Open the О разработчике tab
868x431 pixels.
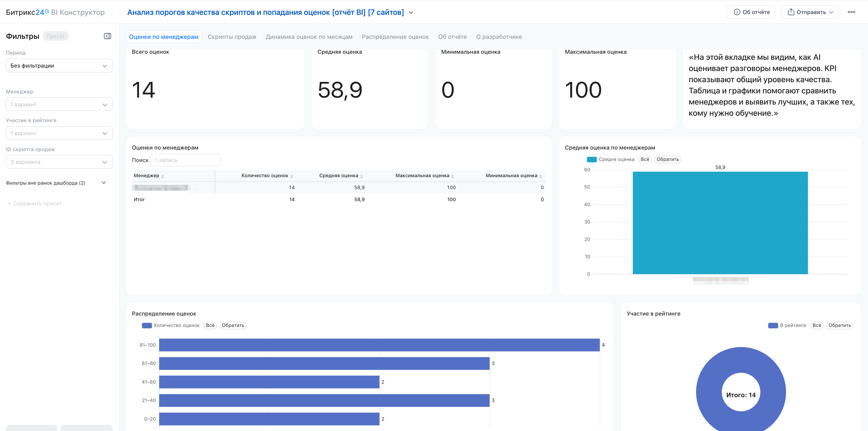pyautogui.click(x=499, y=37)
